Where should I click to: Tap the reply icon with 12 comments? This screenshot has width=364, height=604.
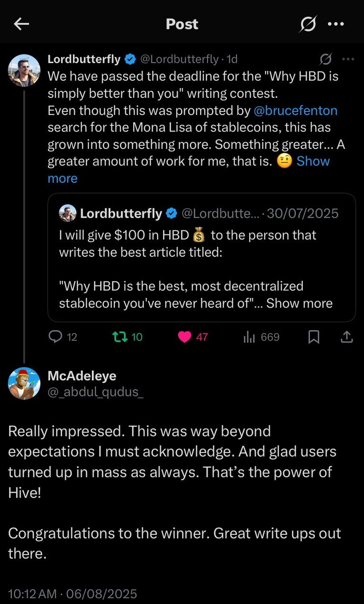click(56, 337)
